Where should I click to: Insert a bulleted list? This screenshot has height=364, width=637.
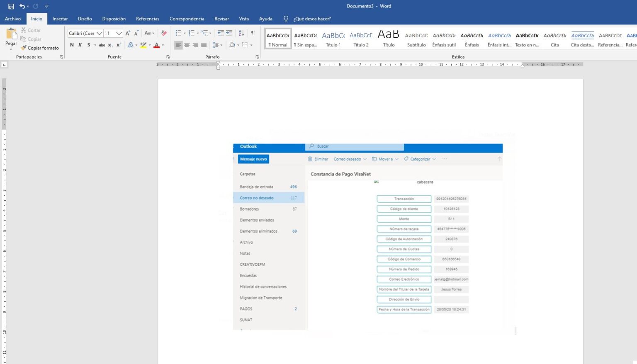pos(178,33)
